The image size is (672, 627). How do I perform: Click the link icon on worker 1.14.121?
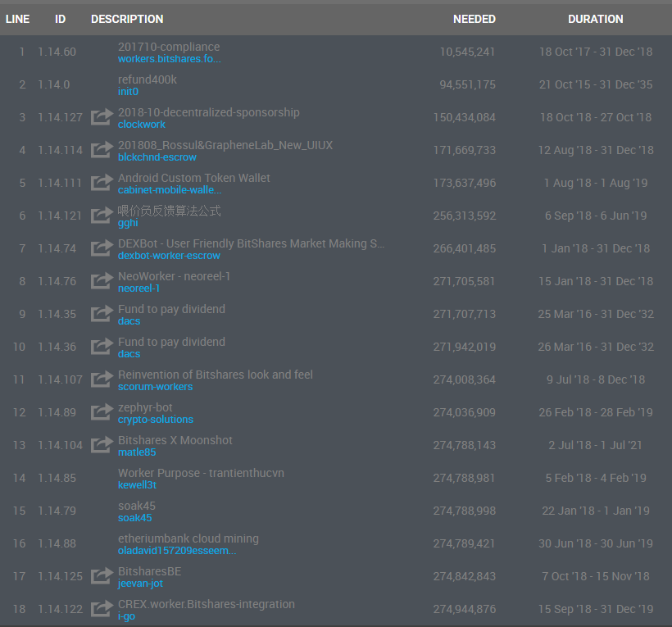(102, 216)
